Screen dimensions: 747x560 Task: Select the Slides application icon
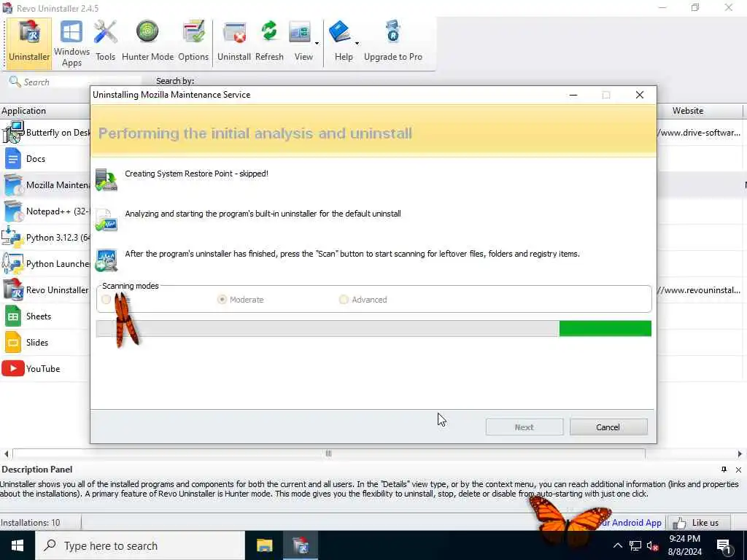coord(13,343)
